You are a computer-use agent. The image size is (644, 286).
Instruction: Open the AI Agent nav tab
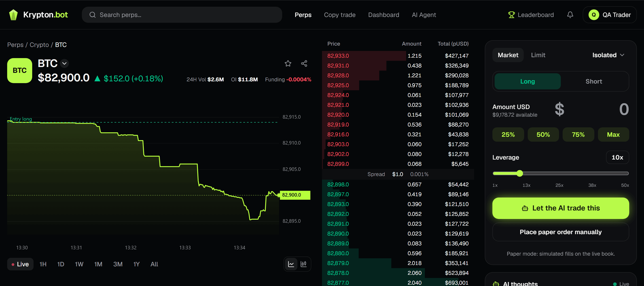(x=424, y=15)
